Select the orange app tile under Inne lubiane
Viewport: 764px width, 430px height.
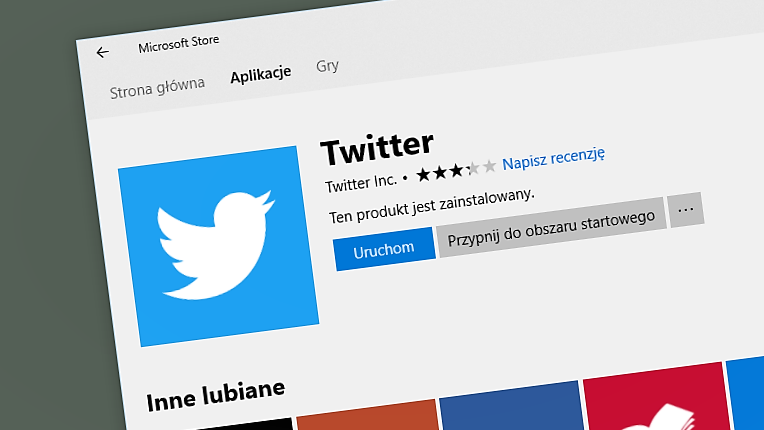point(368,416)
